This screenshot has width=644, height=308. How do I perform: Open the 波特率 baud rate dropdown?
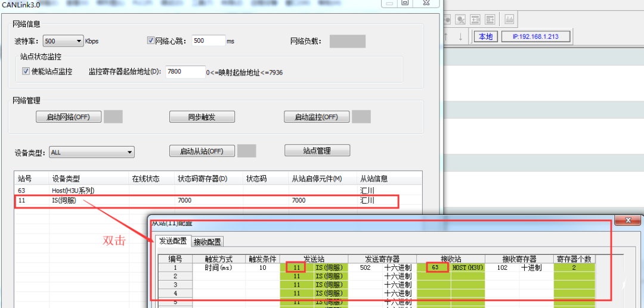click(x=79, y=42)
